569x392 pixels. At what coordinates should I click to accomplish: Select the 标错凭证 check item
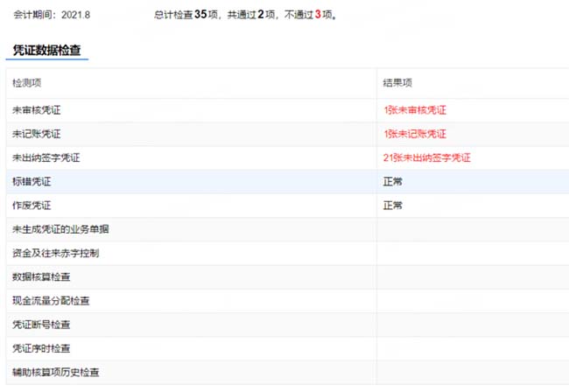(32, 181)
